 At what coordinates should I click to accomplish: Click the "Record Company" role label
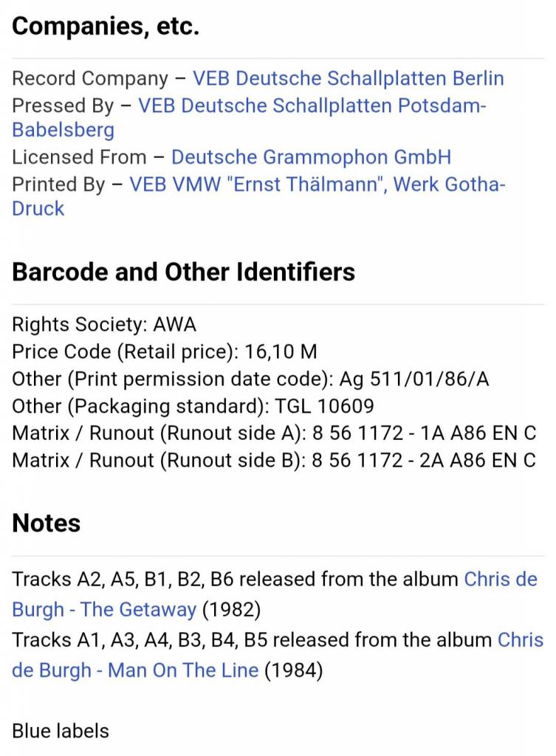tap(90, 78)
